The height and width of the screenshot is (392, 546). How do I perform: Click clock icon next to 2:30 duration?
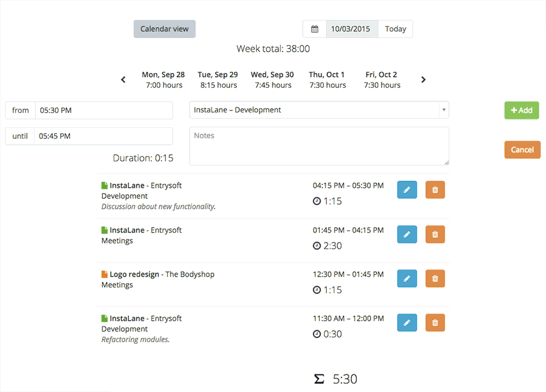(316, 246)
